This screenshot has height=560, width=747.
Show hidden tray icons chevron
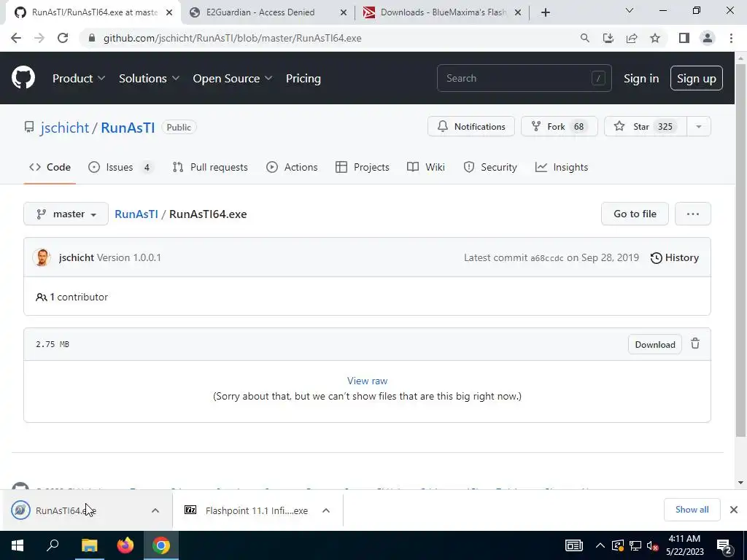tap(600, 545)
